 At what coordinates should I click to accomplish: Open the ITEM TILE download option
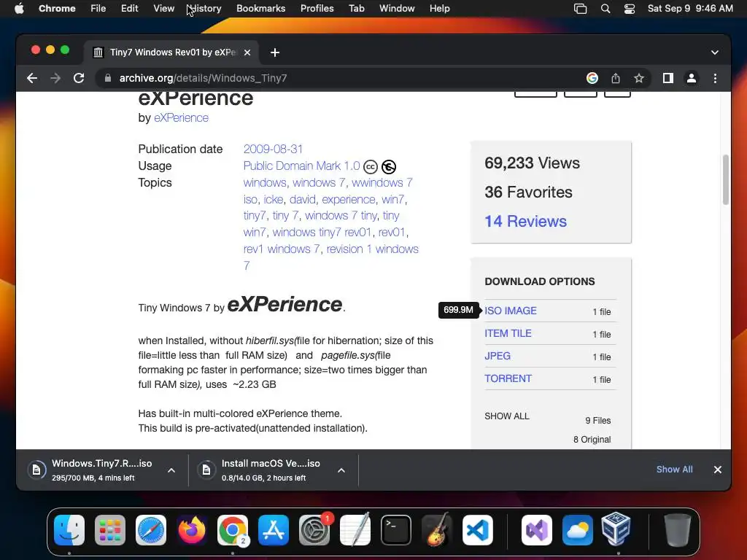(x=508, y=333)
